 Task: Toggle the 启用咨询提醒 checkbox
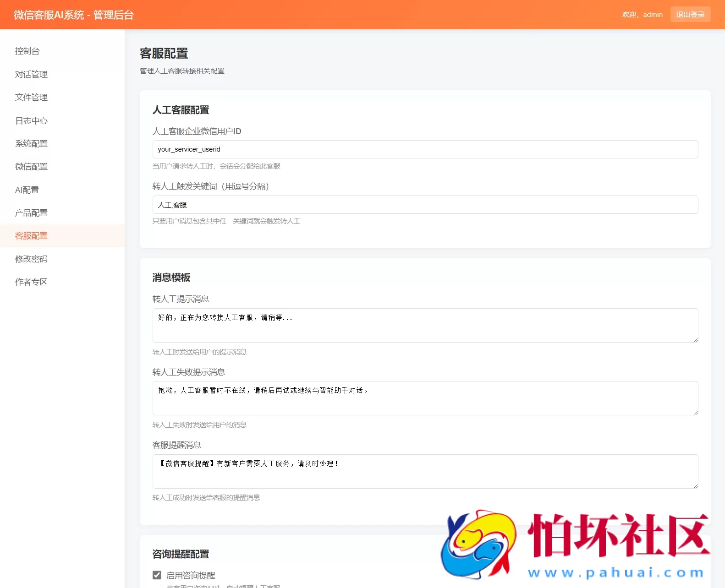157,575
